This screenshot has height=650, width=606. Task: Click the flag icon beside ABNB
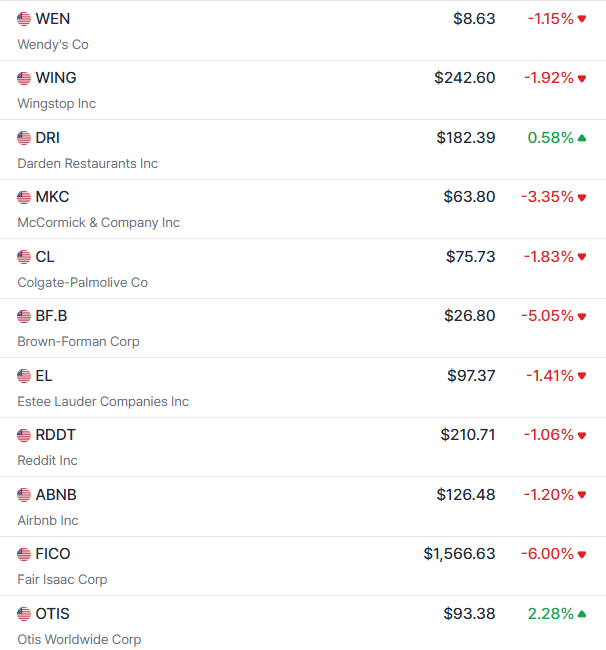(24, 495)
